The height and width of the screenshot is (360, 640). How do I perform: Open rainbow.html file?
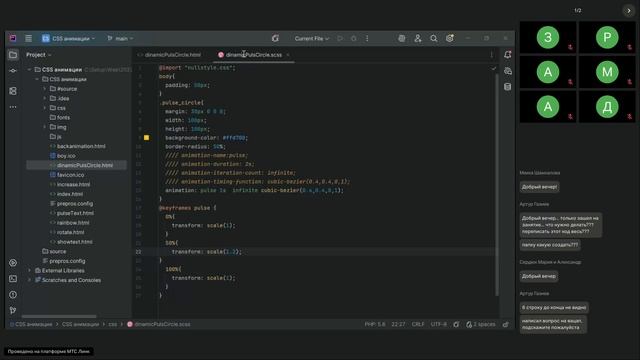tap(73, 222)
